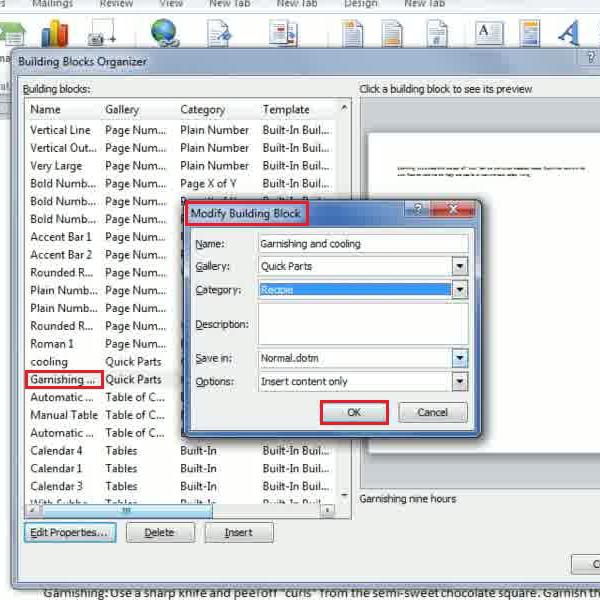Screen dimensions: 600x600
Task: Select the Calendar 4 row
Action: pos(181,451)
